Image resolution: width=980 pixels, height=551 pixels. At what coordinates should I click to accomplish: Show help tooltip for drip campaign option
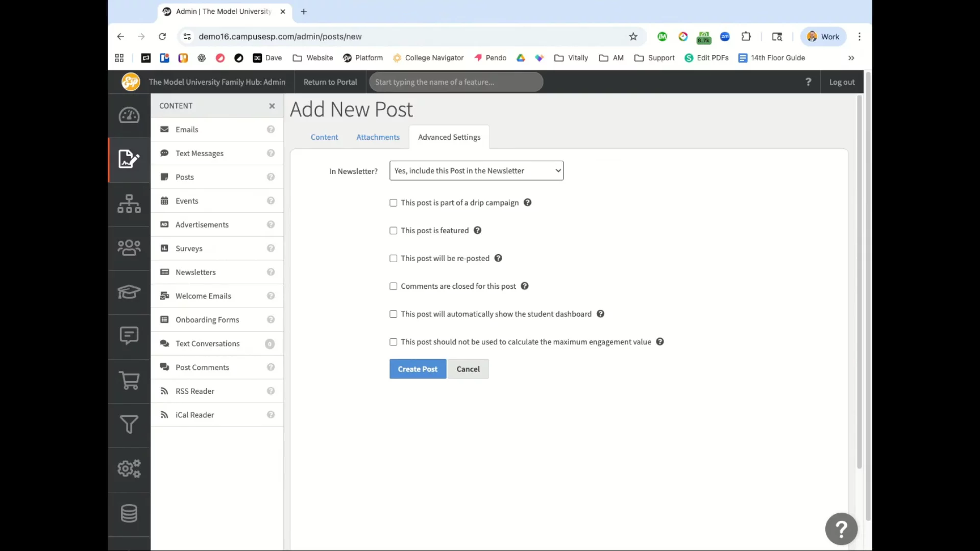click(528, 203)
